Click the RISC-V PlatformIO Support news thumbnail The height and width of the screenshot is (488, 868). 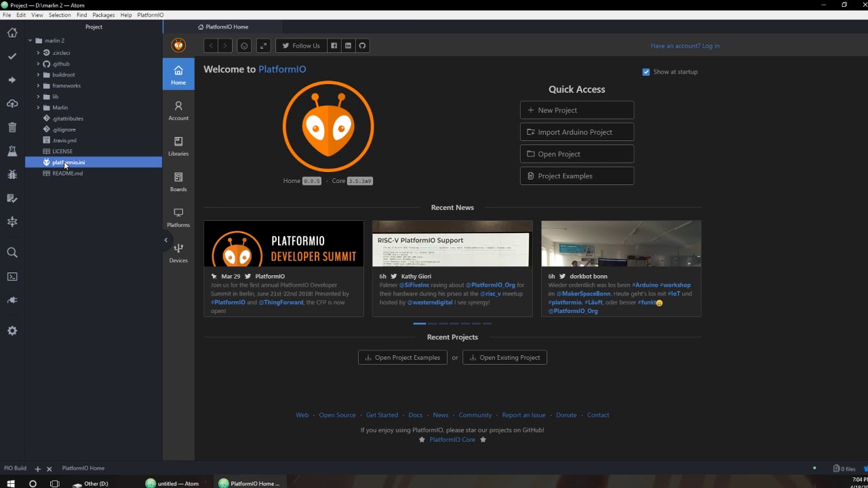click(452, 244)
